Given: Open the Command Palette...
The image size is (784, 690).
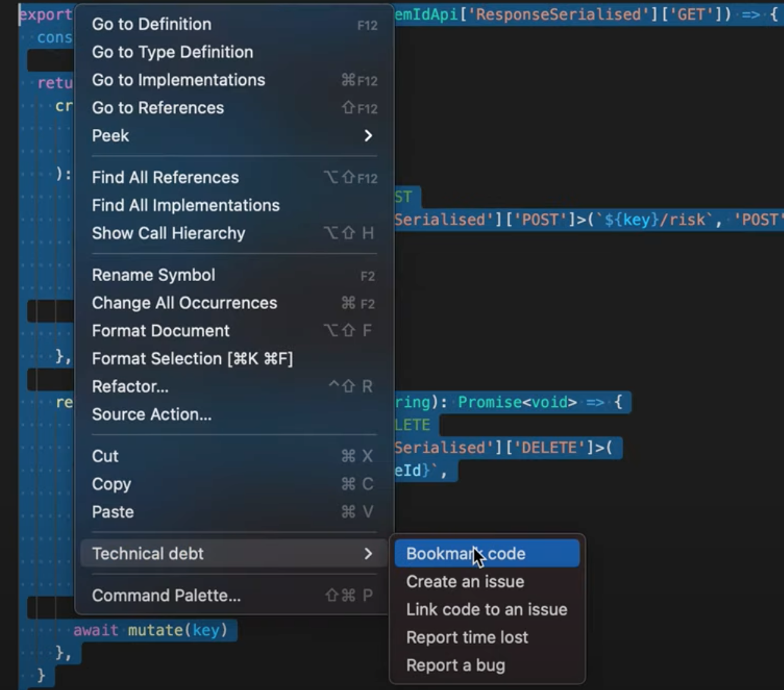Looking at the screenshot, I should pyautogui.click(x=234, y=596).
